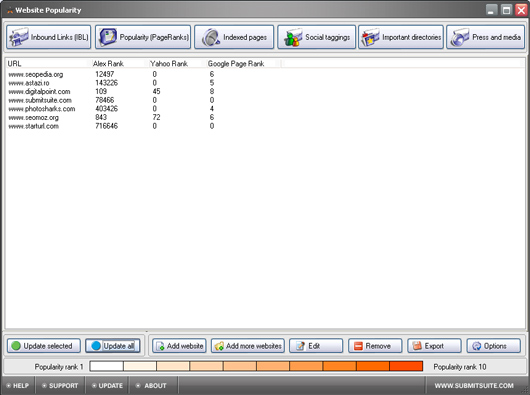
Task: Click the Press and media icon
Action: [460, 37]
